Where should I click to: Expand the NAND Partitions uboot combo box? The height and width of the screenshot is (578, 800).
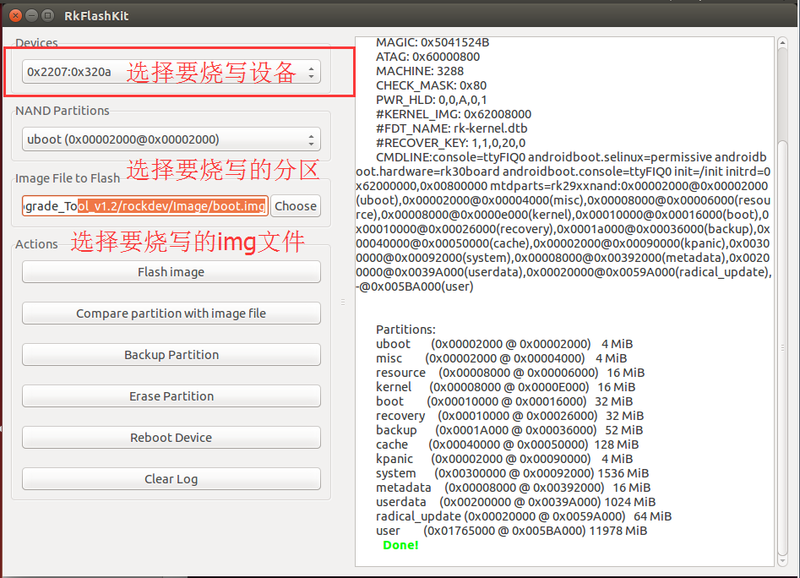pyautogui.click(x=171, y=140)
